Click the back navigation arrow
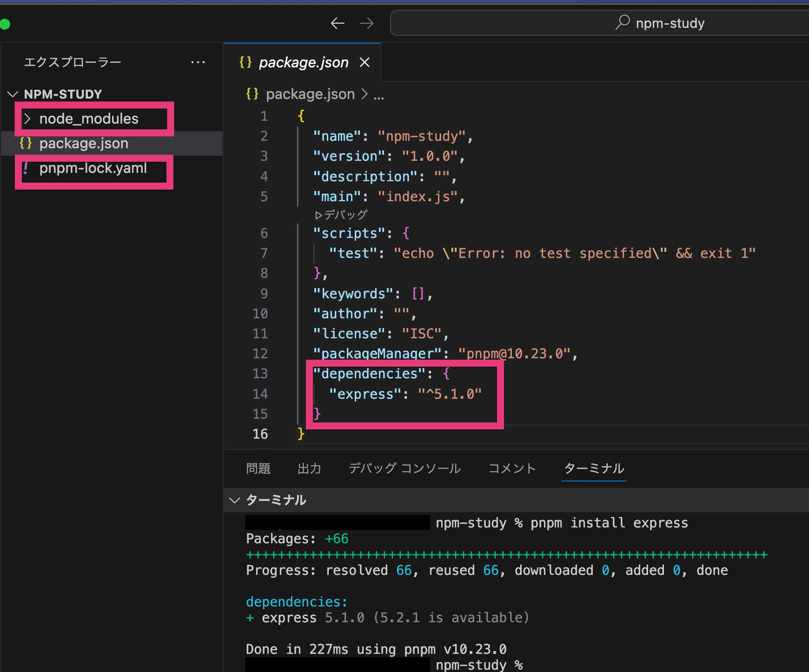 point(338,23)
